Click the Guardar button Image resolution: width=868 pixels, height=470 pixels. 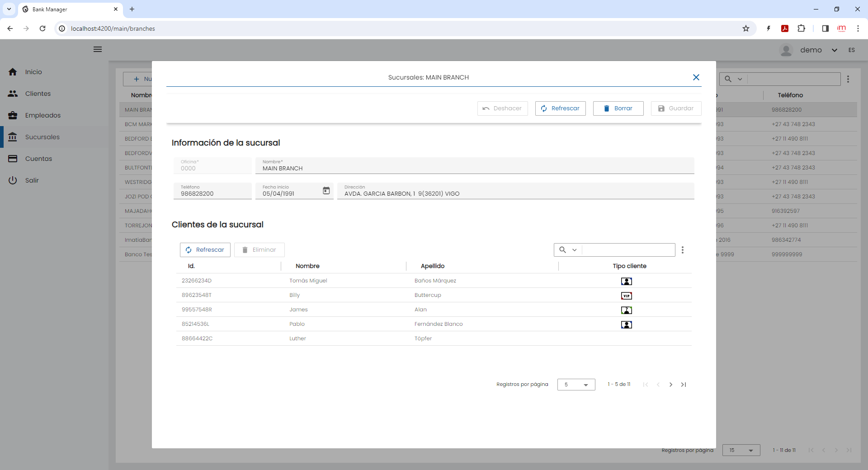(676, 108)
